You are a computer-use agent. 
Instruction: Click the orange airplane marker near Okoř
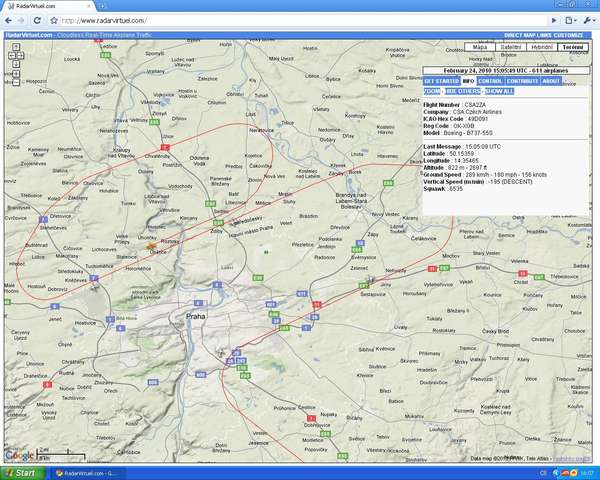[150, 247]
